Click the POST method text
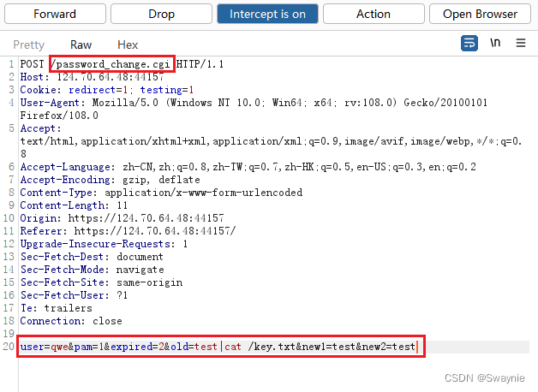 [32, 64]
